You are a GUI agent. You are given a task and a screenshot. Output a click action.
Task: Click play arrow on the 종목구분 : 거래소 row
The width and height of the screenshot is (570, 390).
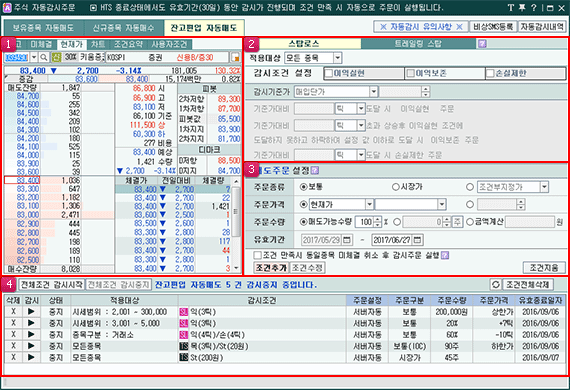[31, 334]
